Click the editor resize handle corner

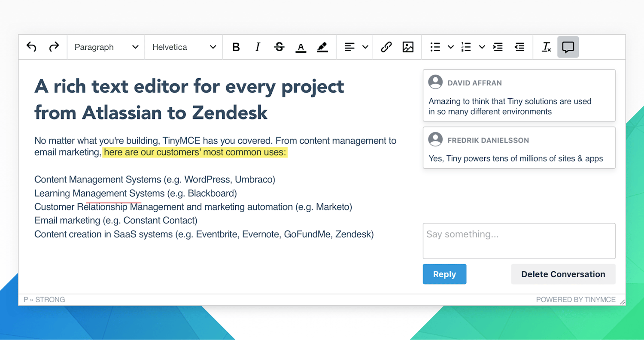pos(622,302)
